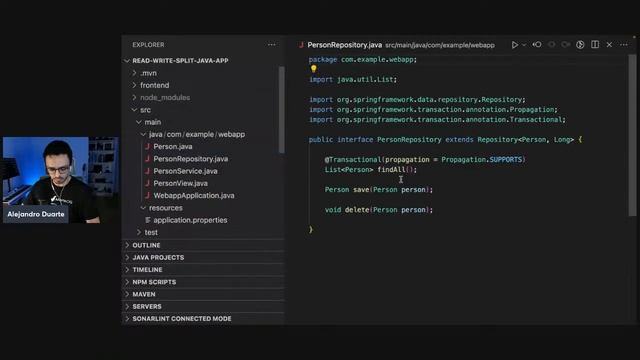This screenshot has width=640, height=360.
Task: Open PersonService.java file
Action: (185, 171)
